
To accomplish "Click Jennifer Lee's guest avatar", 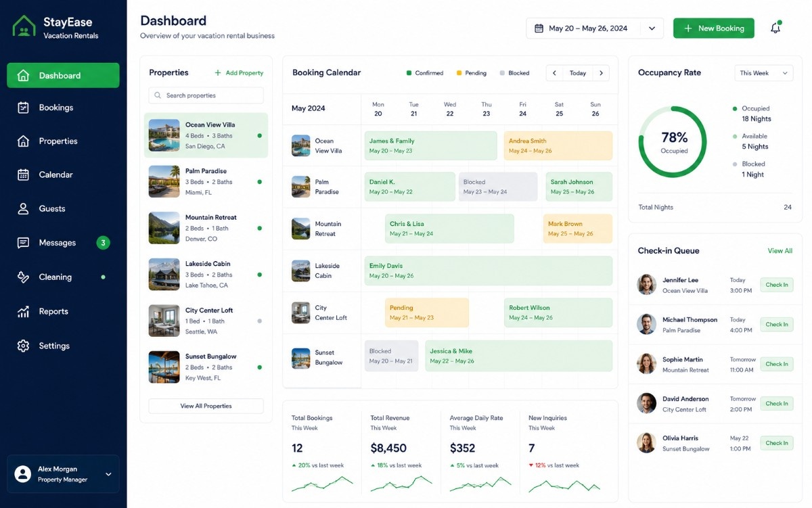I will 647,285.
